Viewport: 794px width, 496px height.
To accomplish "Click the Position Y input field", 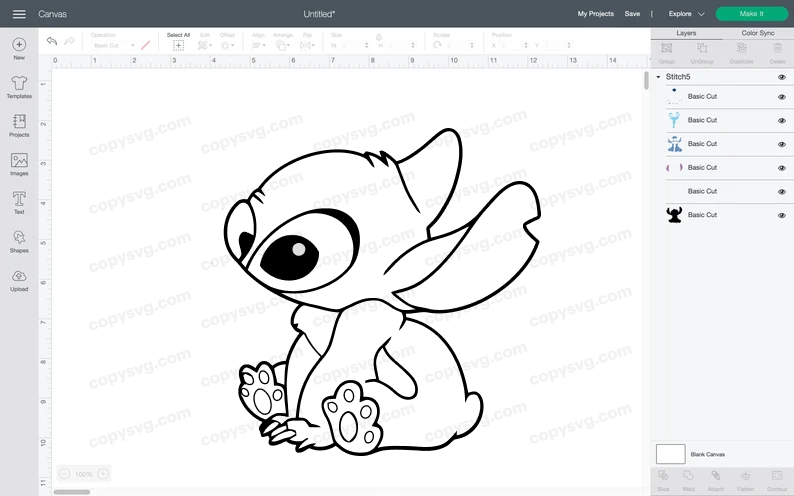I will [x=557, y=46].
